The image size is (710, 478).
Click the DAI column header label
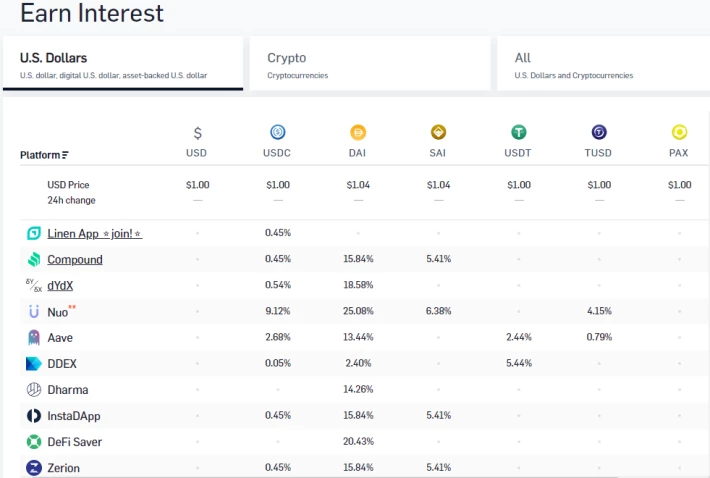click(x=357, y=153)
